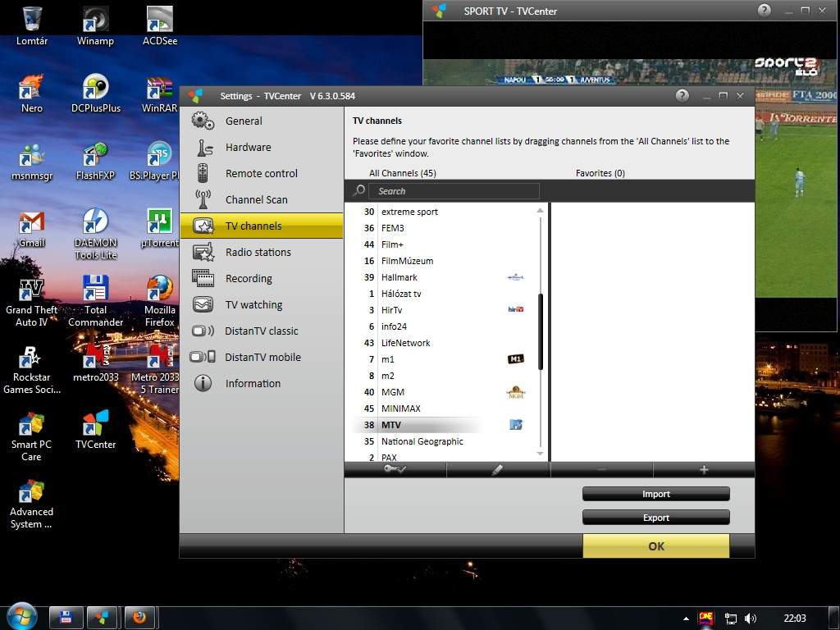Click the channel list scrollbar thumb
840x630 pixels.
click(541, 331)
